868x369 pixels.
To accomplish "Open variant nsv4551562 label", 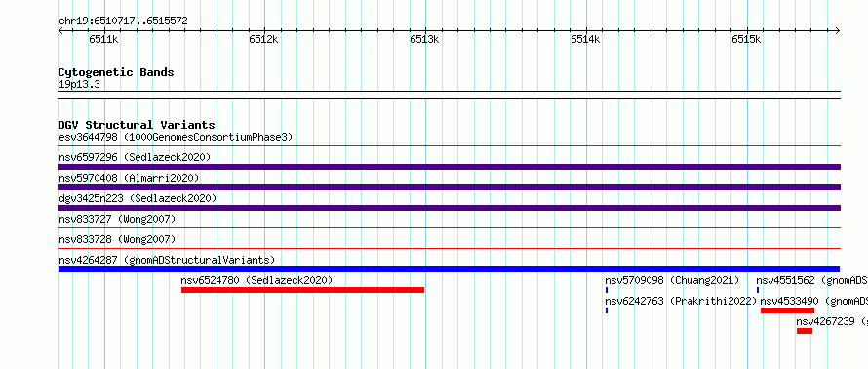I will [x=811, y=280].
